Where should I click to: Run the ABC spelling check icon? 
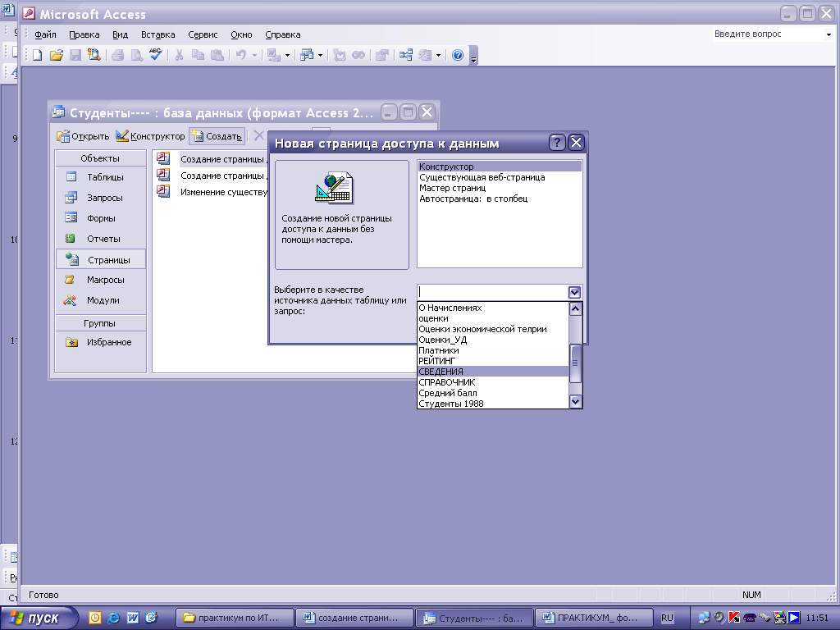click(x=155, y=55)
